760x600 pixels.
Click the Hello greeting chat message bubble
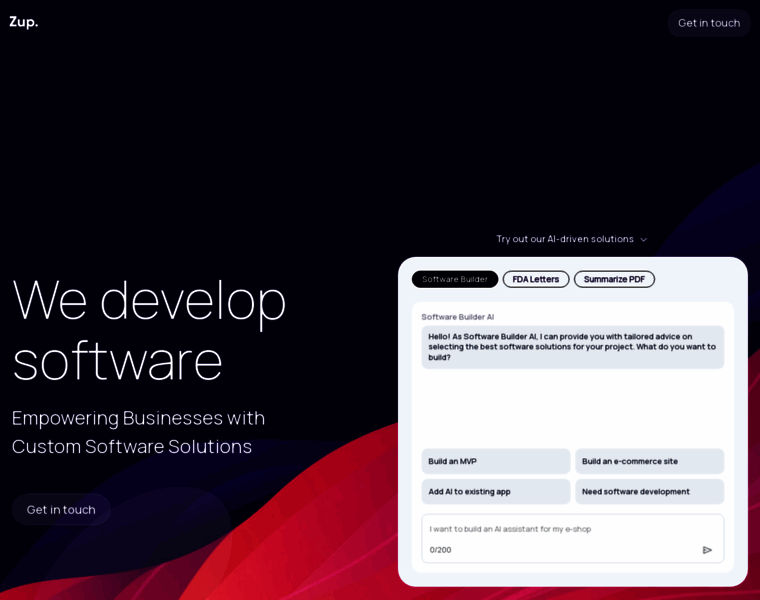pyautogui.click(x=572, y=347)
